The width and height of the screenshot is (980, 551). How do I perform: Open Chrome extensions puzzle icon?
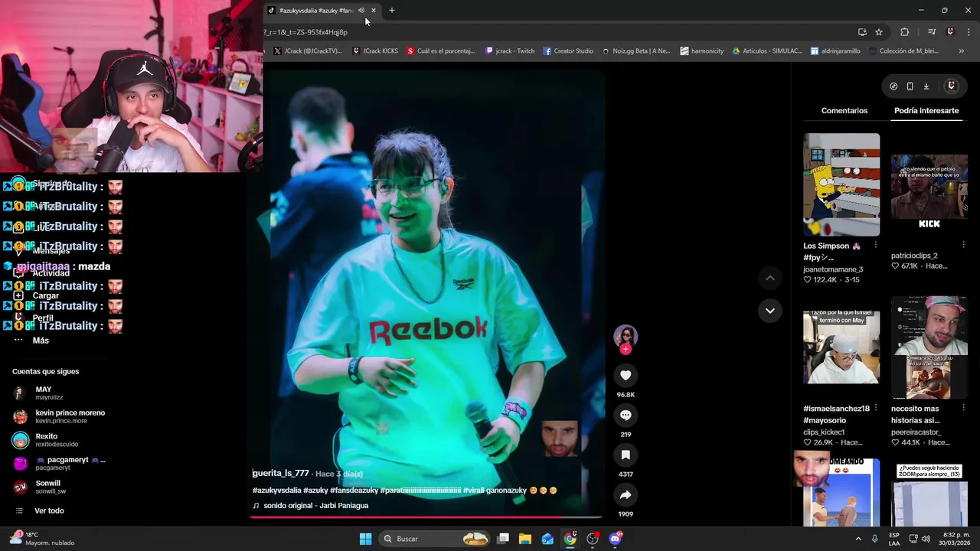[x=905, y=32]
